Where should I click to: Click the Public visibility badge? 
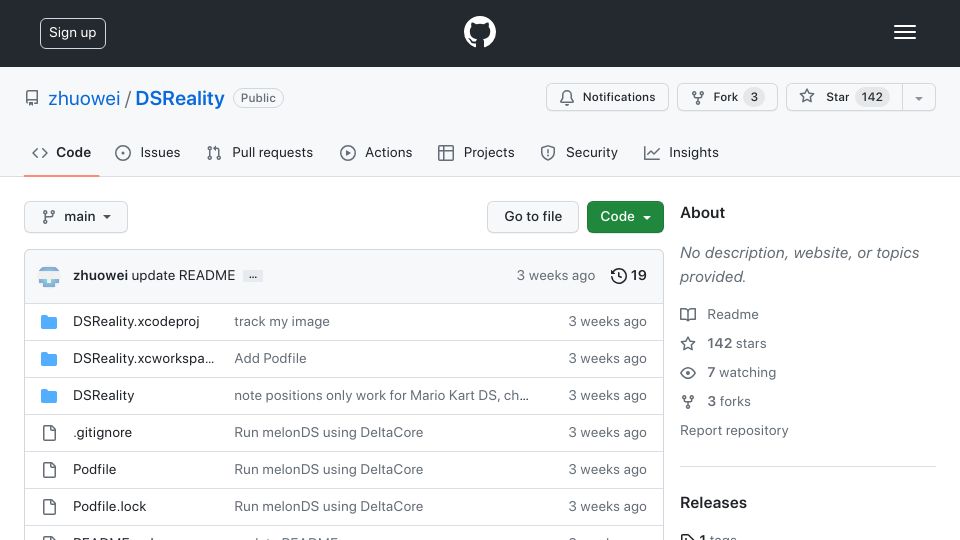pos(258,98)
